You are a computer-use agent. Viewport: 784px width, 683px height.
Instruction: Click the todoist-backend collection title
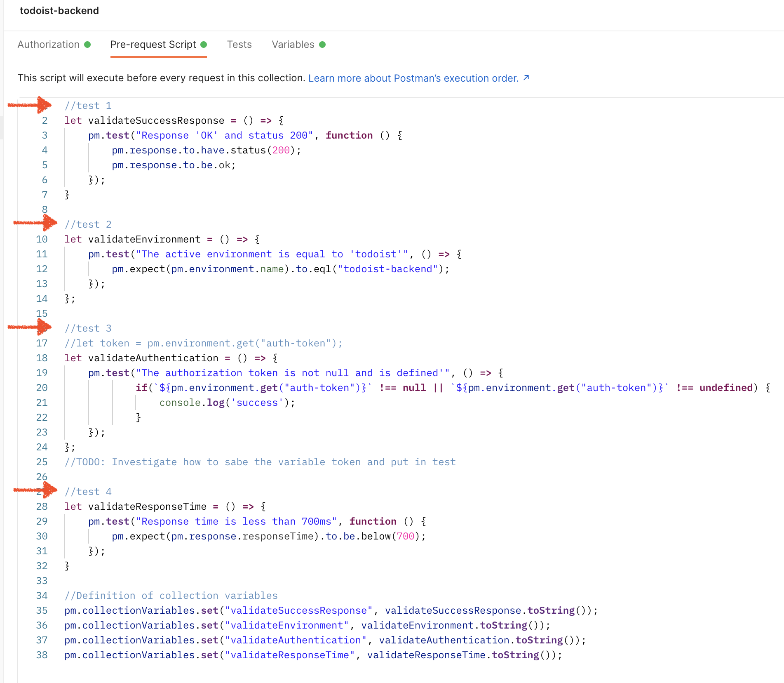pyautogui.click(x=59, y=11)
